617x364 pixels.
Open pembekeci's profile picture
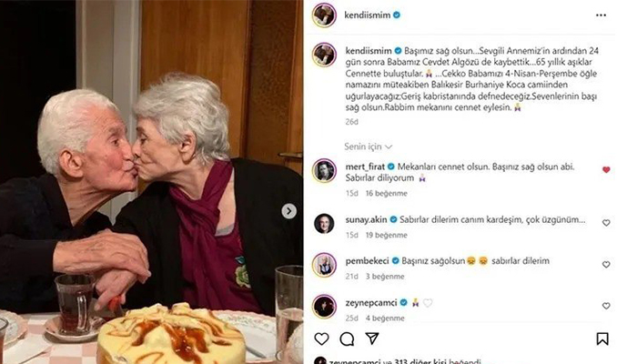pos(324,264)
